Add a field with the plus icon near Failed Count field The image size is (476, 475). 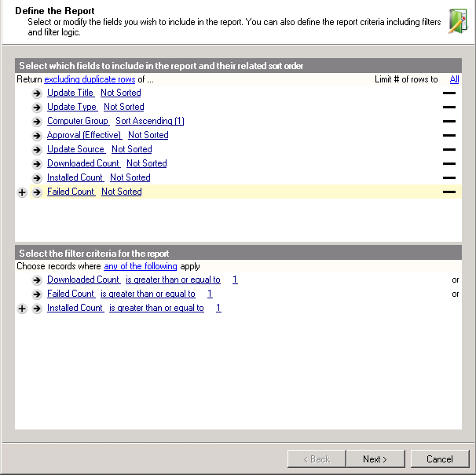click(x=22, y=192)
